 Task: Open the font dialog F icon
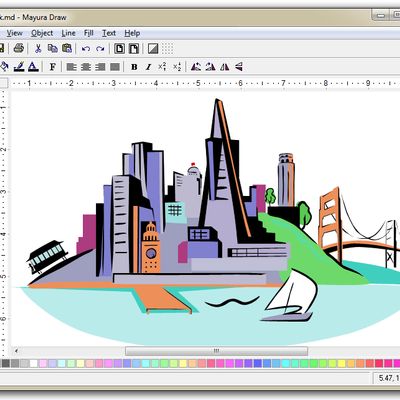(53, 67)
